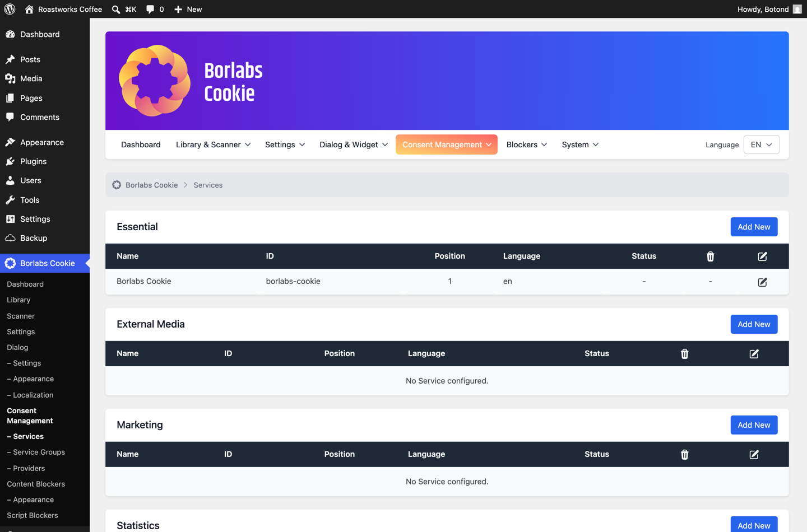807x532 pixels.
Task: Click the breadcrumb Borlabs Cookie gear icon
Action: tap(117, 185)
